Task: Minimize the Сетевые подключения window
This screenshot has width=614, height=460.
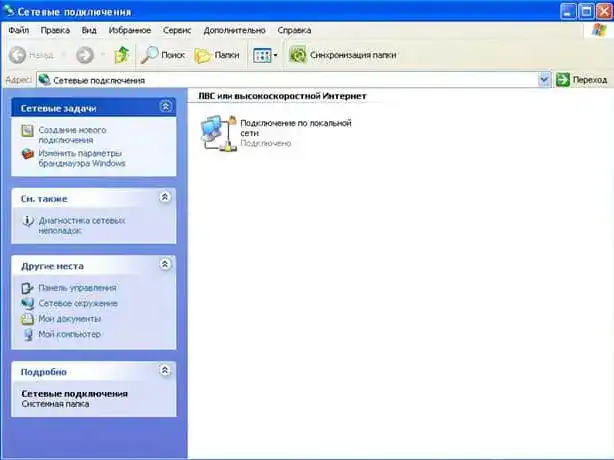Action: pyautogui.click(x=568, y=11)
